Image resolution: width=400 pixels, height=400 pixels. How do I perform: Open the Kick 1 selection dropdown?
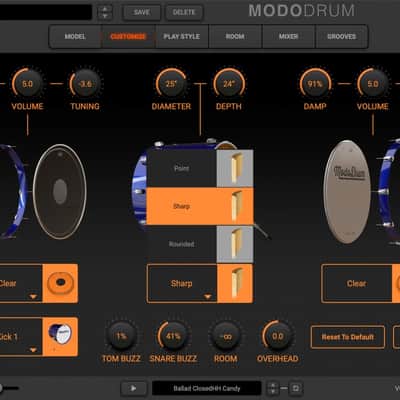click(21, 337)
